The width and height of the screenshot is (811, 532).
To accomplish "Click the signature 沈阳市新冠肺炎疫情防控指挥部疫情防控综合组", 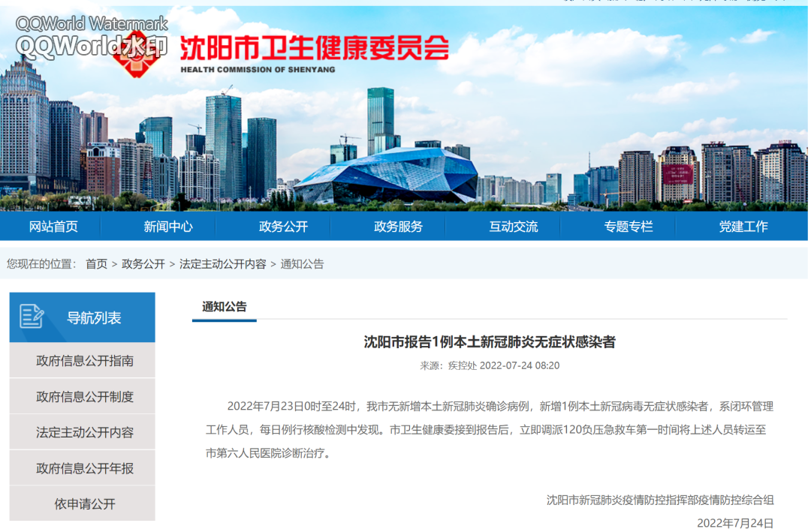I will [660, 500].
